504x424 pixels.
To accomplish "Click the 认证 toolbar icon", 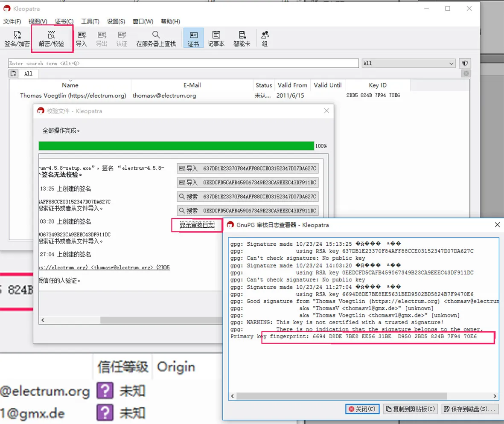I will (x=122, y=39).
